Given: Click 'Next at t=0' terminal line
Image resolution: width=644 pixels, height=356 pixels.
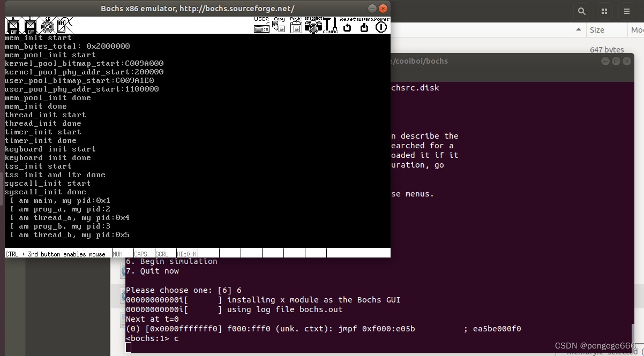Looking at the screenshot, I should pyautogui.click(x=152, y=319).
